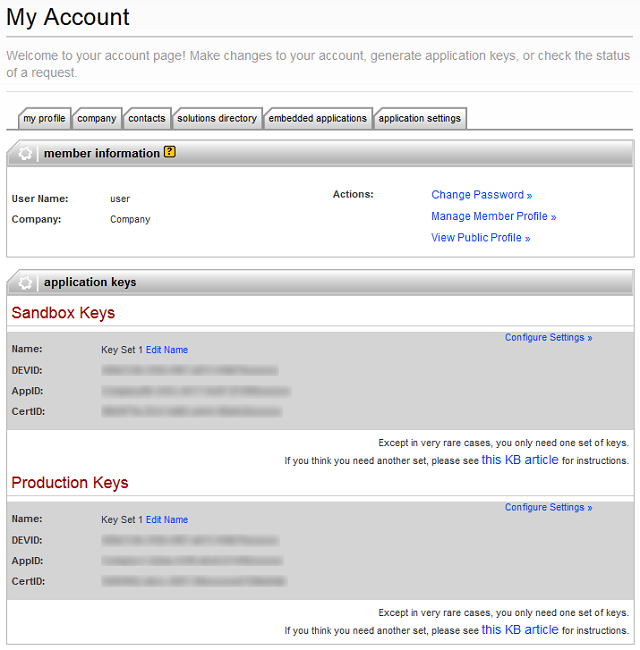Go to the embedded applications tab
Screen dimensions: 640x650
(x=318, y=119)
